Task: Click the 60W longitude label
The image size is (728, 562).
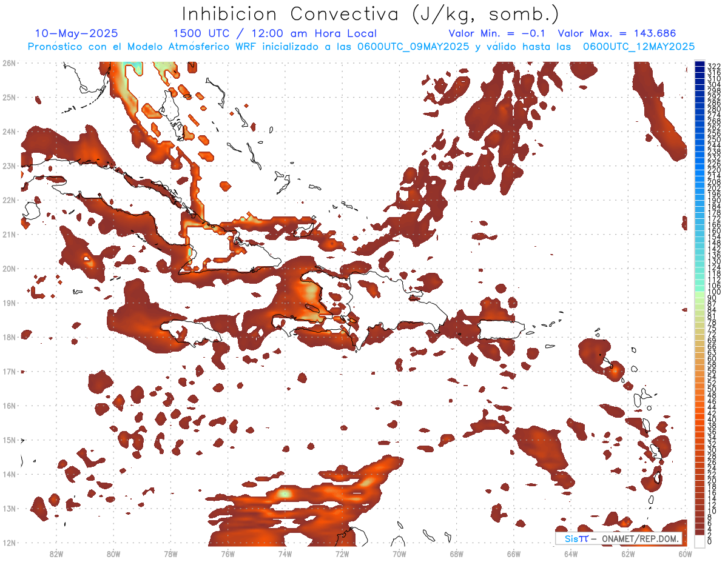Action: click(x=686, y=554)
